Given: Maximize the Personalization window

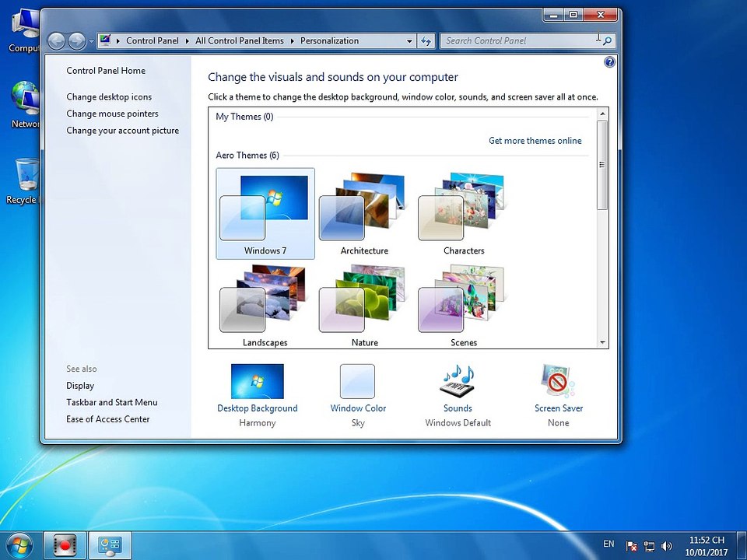Looking at the screenshot, I should click(573, 16).
